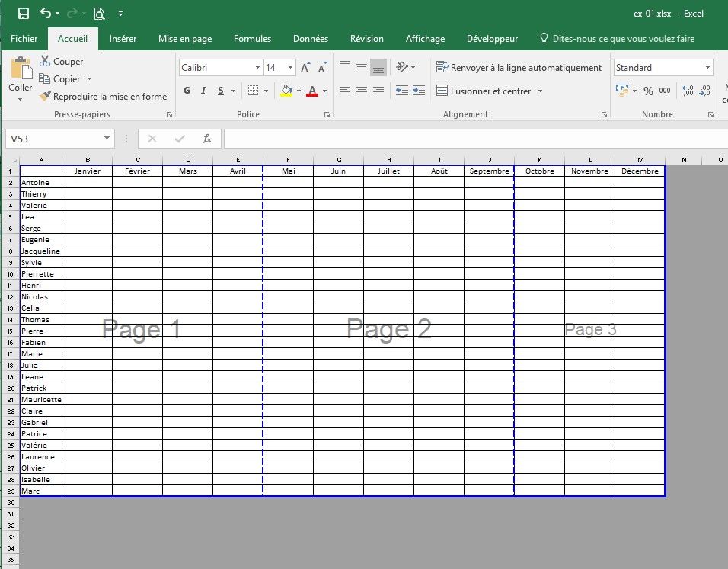This screenshot has height=569, width=728.
Task: Toggle italic formatting with the I button
Action: click(203, 91)
